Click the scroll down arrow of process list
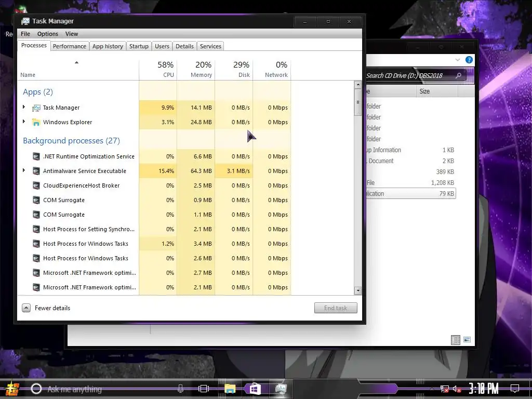532x399 pixels. point(357,290)
